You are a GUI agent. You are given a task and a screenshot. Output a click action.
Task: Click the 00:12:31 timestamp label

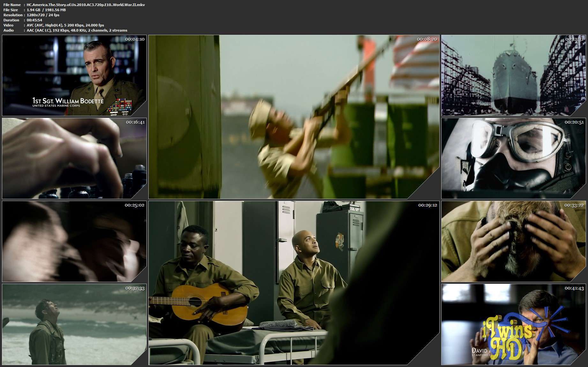[x=574, y=39]
